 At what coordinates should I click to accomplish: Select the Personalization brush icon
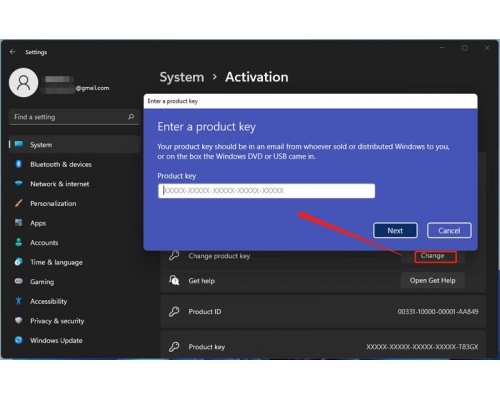coord(19,203)
